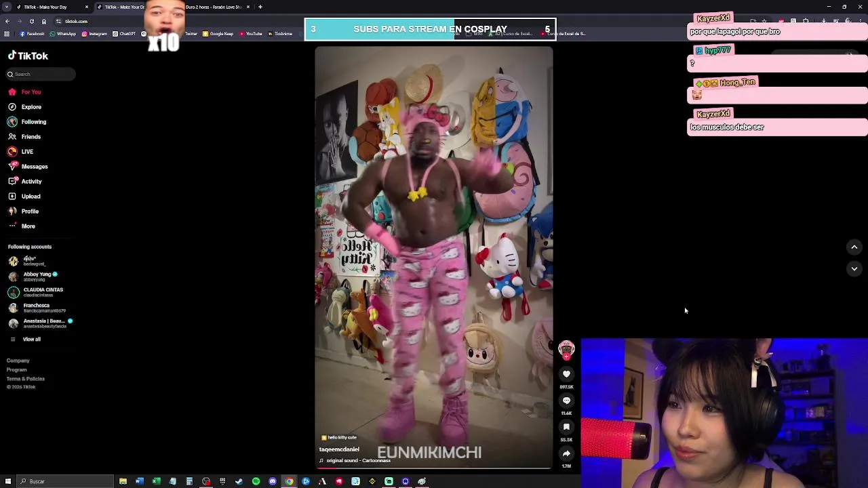Open Abbey Yung's account
Viewport: 868px width, 488px height.
point(34,276)
